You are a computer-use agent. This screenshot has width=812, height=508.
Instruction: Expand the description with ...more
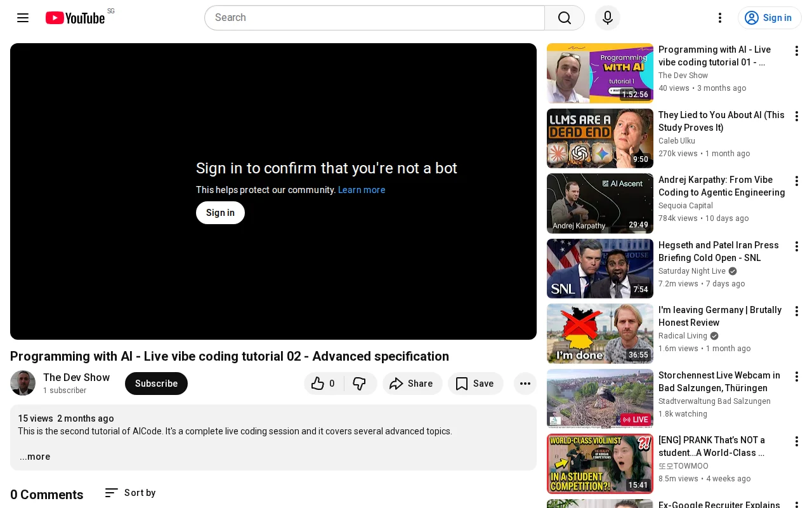[35, 457]
